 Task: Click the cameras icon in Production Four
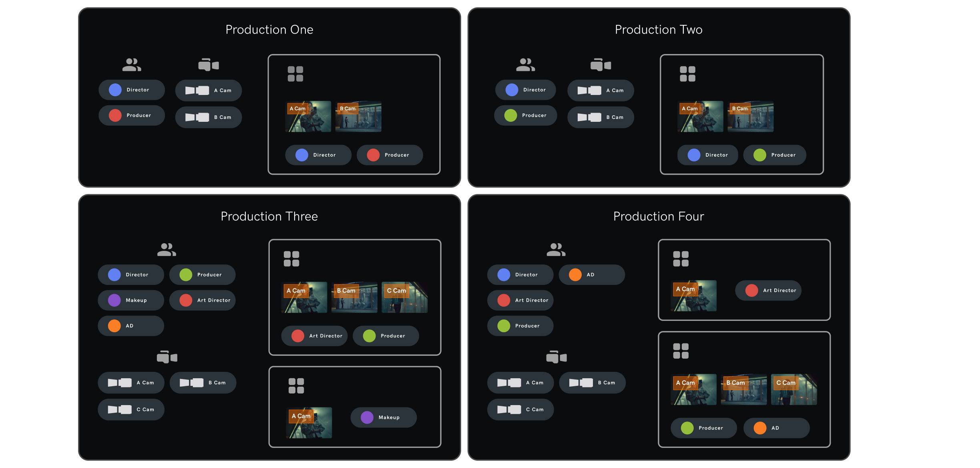(x=556, y=357)
